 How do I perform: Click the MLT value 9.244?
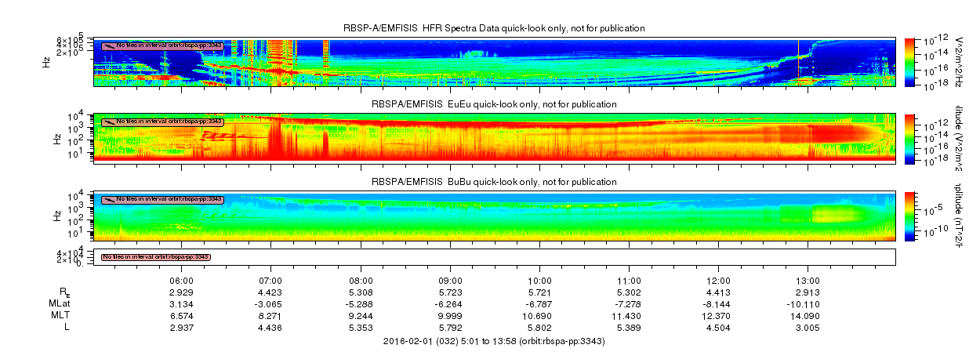(x=361, y=314)
